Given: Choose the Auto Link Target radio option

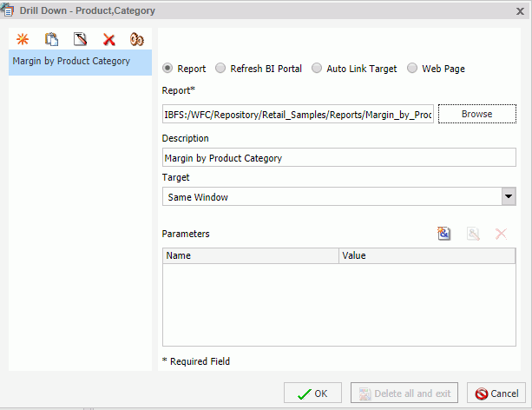Looking at the screenshot, I should [x=317, y=69].
